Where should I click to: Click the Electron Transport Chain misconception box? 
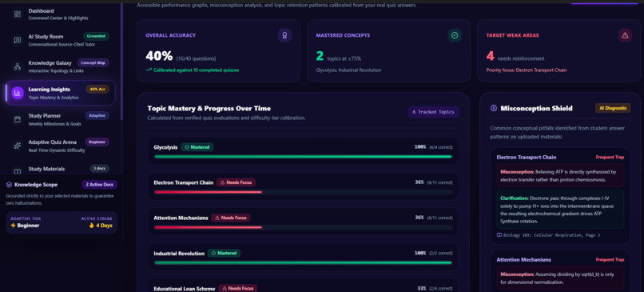coord(560,176)
